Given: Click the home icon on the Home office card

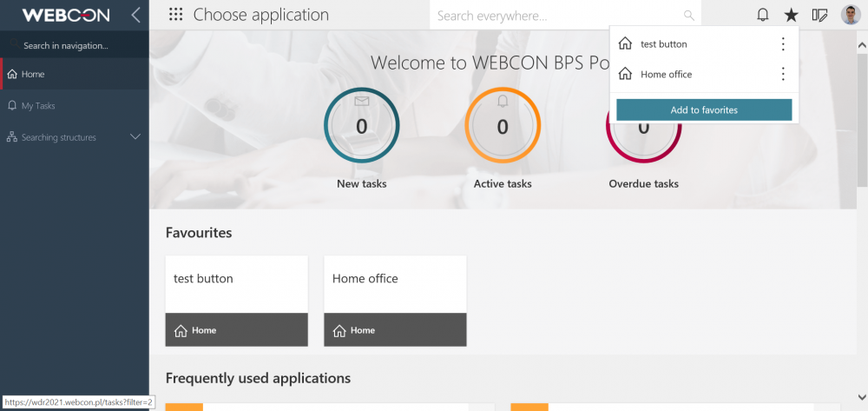Looking at the screenshot, I should (339, 331).
